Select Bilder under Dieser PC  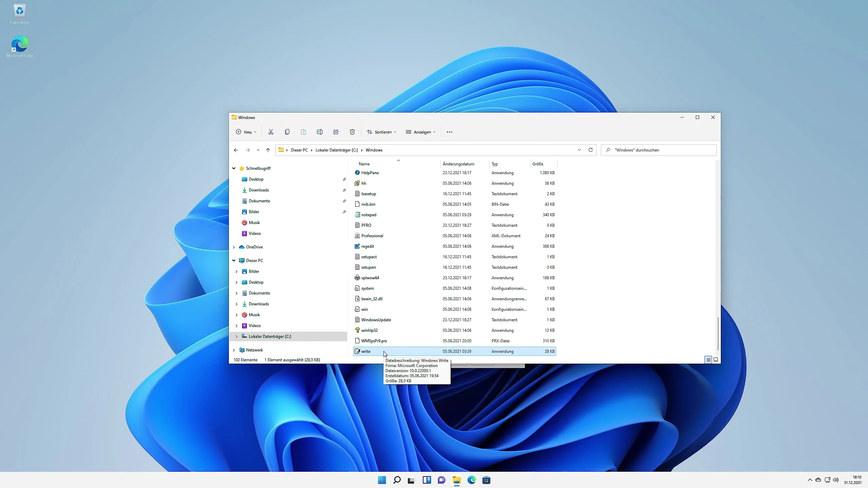click(254, 271)
